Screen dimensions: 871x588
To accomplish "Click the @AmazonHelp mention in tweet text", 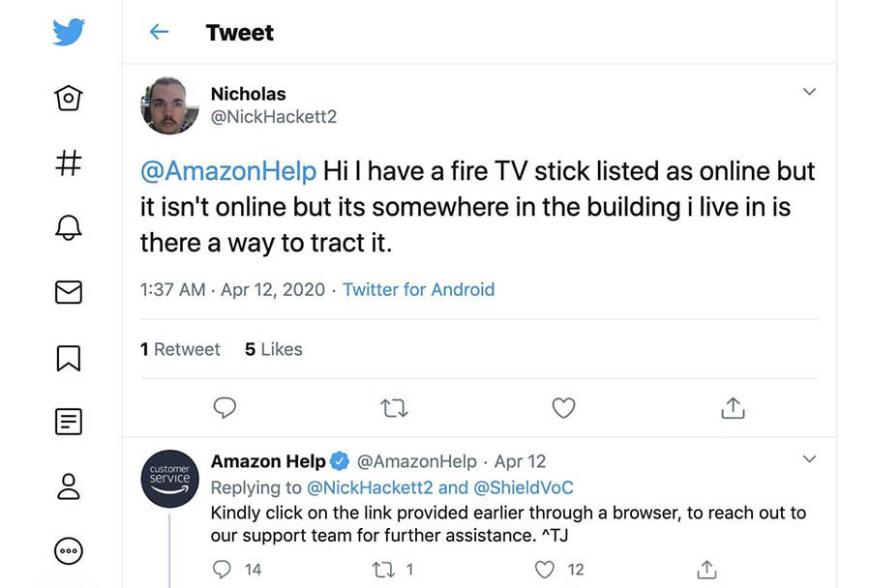I will click(228, 172).
